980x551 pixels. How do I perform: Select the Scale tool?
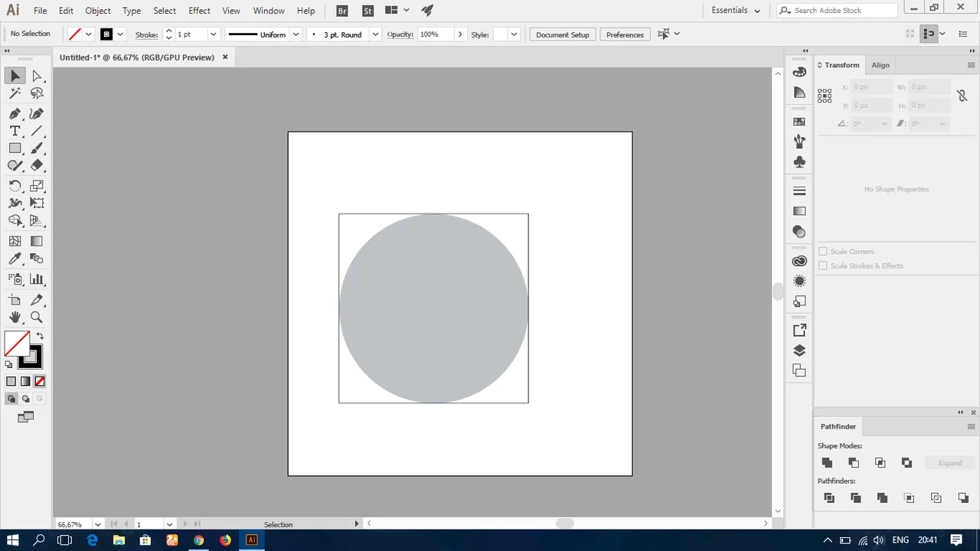37,186
